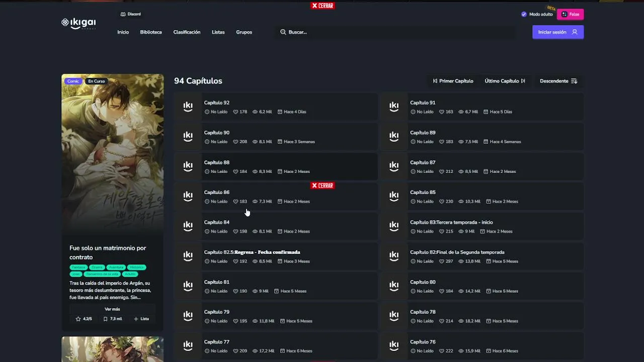Expand description with Ver más
This screenshot has height=362, width=644.
point(112,309)
